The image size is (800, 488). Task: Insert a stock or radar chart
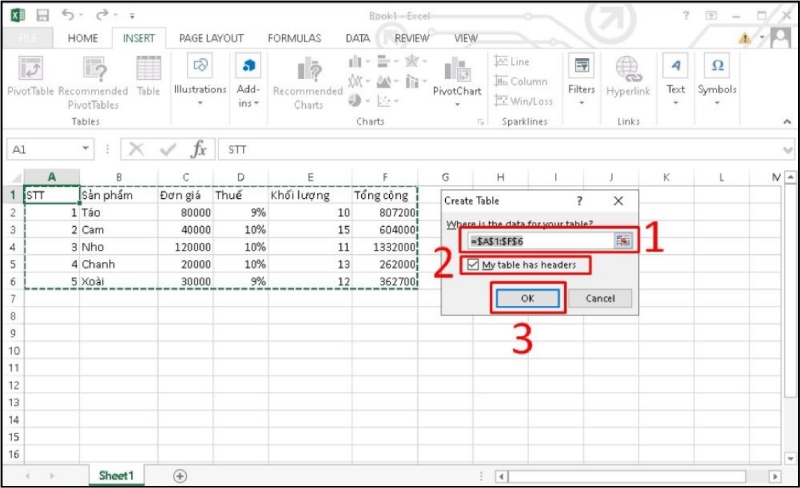tap(415, 62)
